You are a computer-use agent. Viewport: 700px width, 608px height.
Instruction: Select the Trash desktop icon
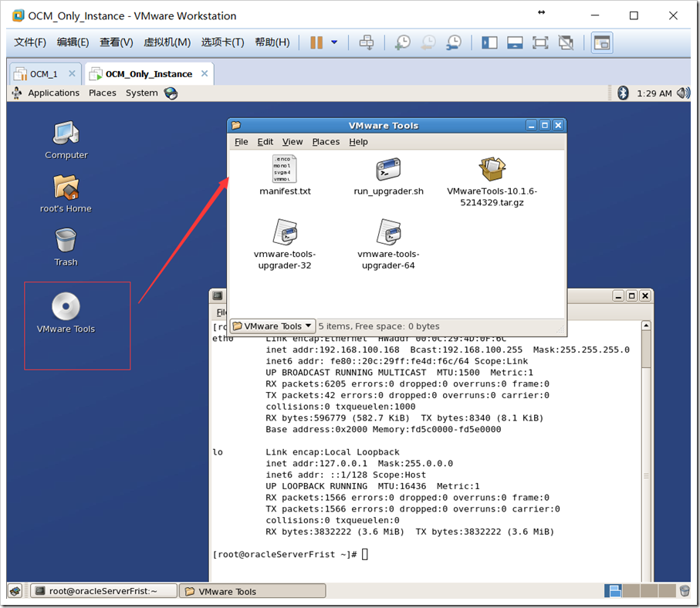[66, 248]
